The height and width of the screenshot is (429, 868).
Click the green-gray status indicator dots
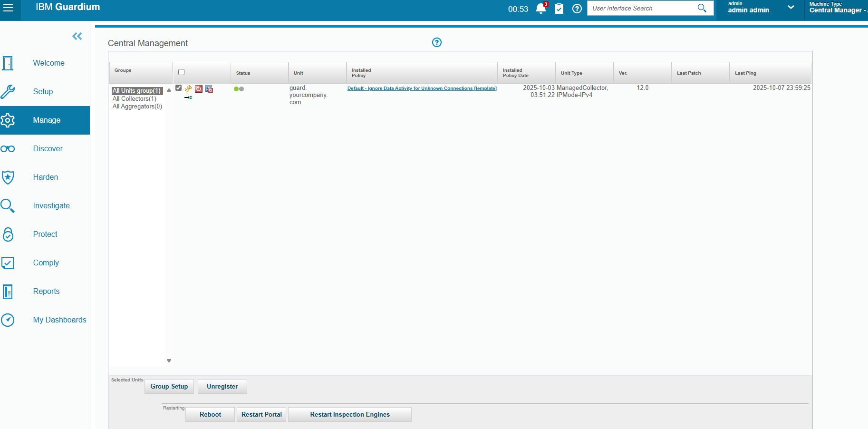pyautogui.click(x=239, y=89)
